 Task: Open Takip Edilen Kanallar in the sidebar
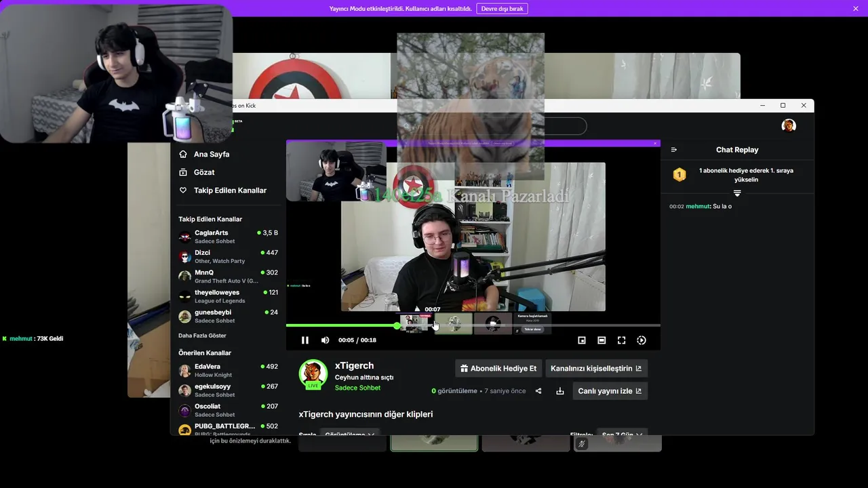(x=230, y=190)
